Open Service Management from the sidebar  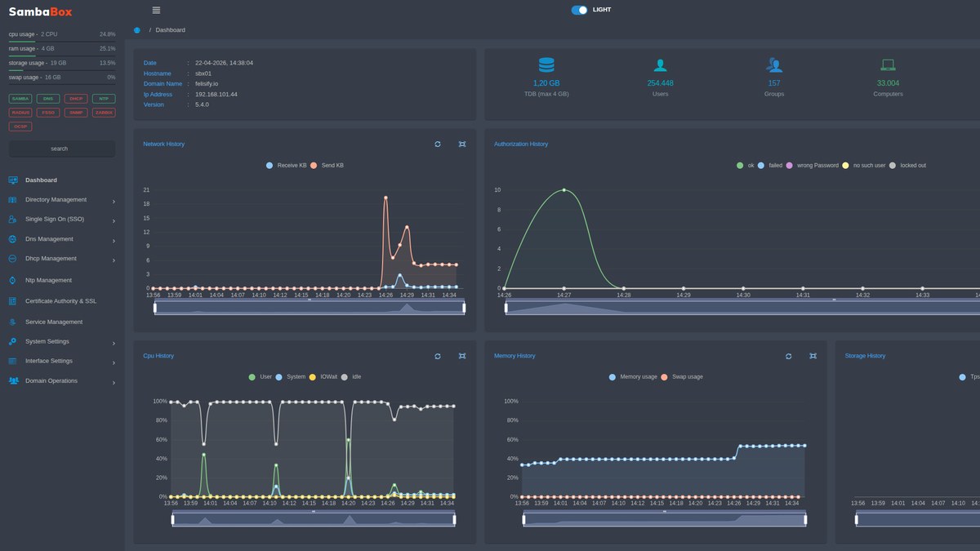click(54, 322)
